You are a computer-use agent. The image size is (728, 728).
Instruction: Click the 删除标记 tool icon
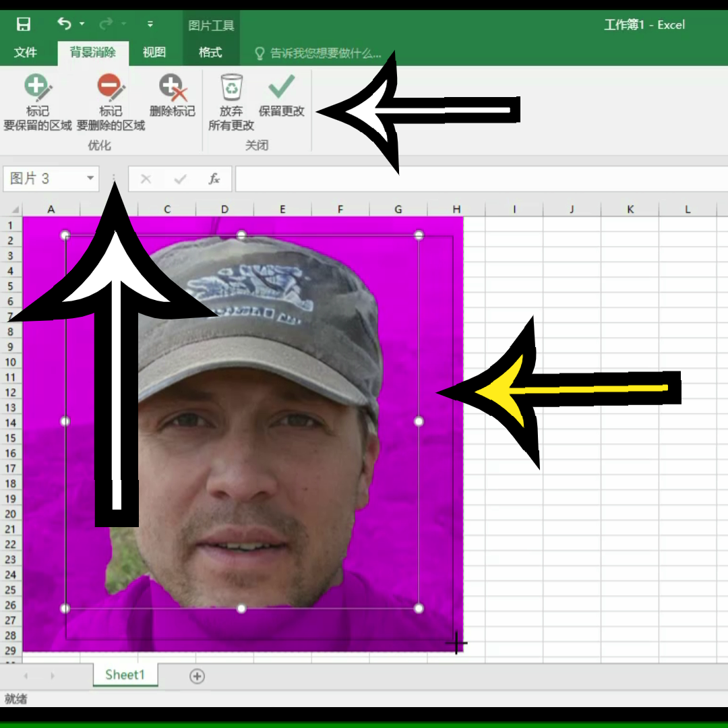click(173, 87)
